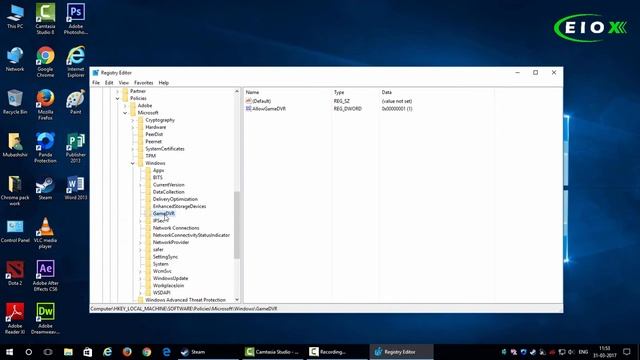The width and height of the screenshot is (640, 360).
Task: Switch to Recording taskbar button
Action: (337, 352)
